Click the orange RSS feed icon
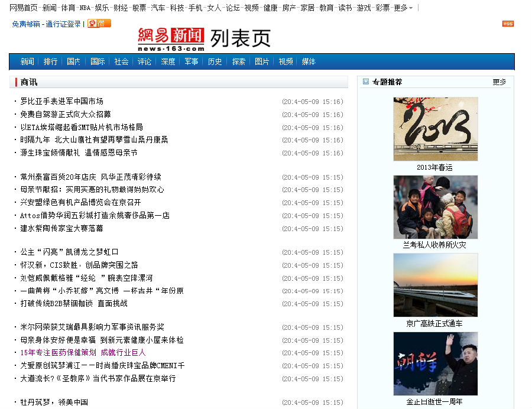The width and height of the screenshot is (532, 409). [x=508, y=24]
